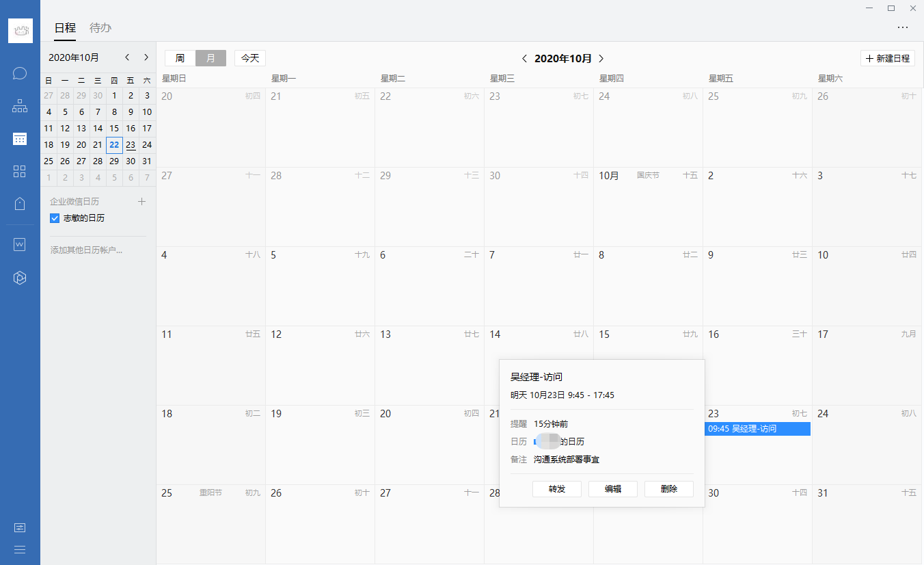Open the Contacts organization icon
Screen dimensions: 924x565
tap(20, 106)
